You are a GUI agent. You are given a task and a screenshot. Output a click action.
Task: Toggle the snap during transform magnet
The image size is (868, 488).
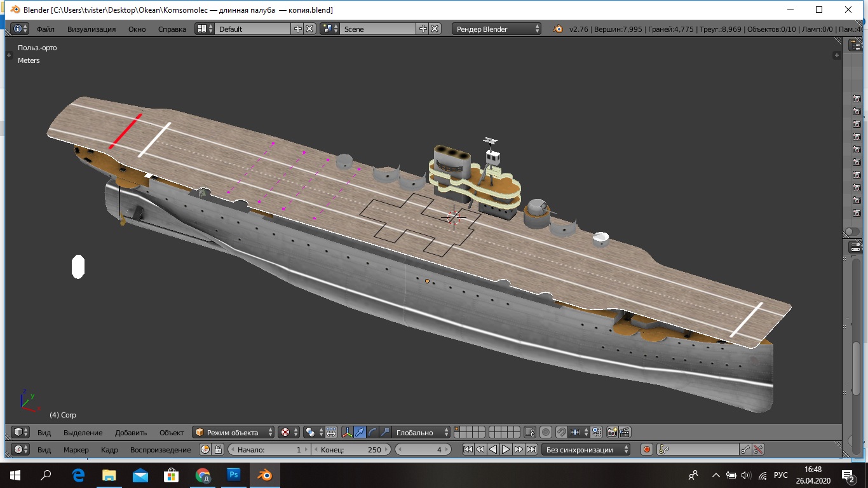[x=562, y=432]
